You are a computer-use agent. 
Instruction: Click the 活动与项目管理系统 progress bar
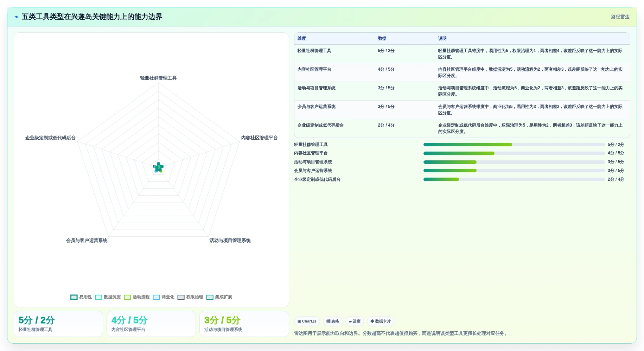[x=514, y=162]
